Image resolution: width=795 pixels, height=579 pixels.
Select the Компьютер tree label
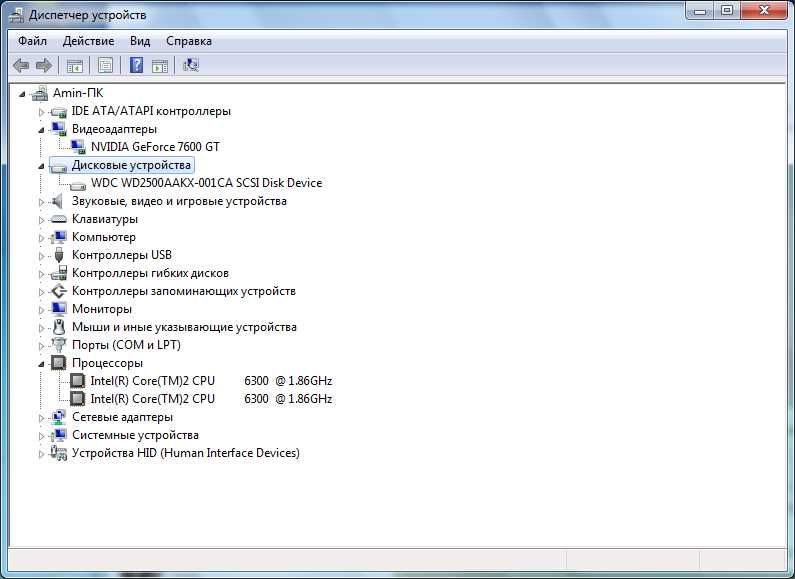(x=104, y=237)
